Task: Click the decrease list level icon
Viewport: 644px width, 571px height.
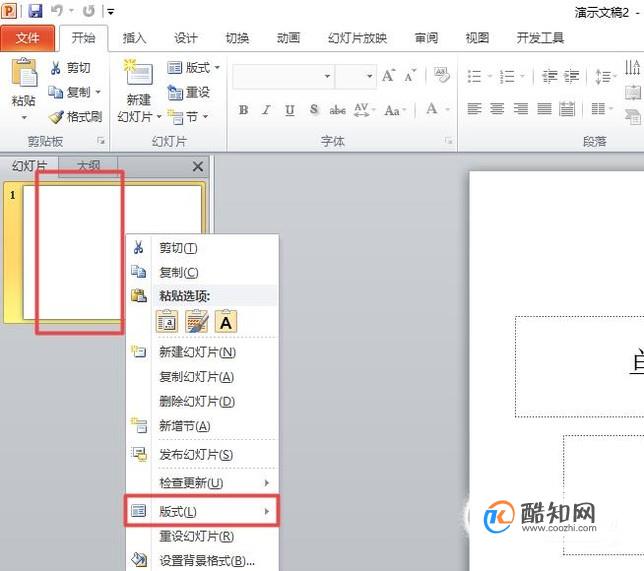Action: pyautogui.click(x=550, y=76)
